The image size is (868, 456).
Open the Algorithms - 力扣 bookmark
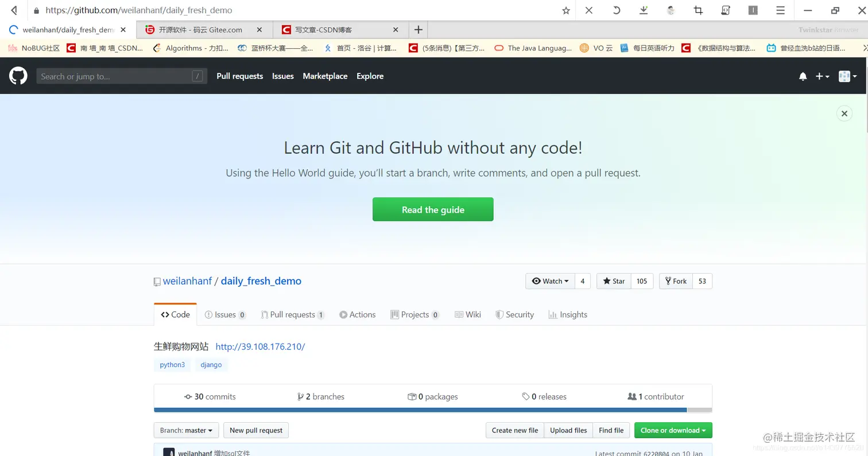coord(191,48)
